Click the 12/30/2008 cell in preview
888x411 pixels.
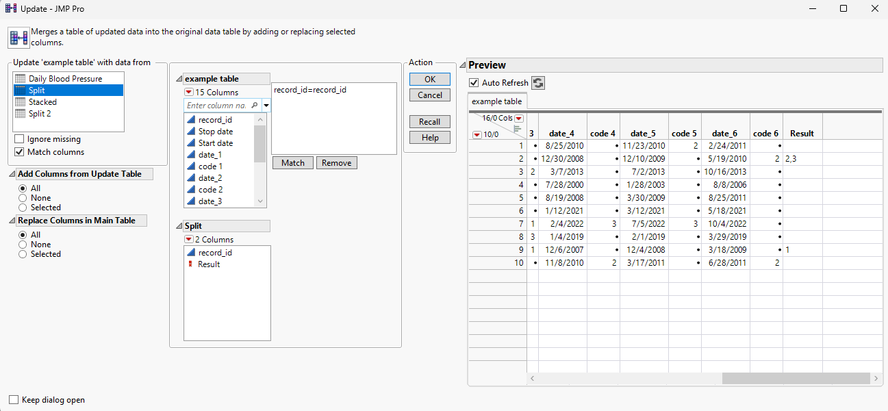pyautogui.click(x=562, y=159)
